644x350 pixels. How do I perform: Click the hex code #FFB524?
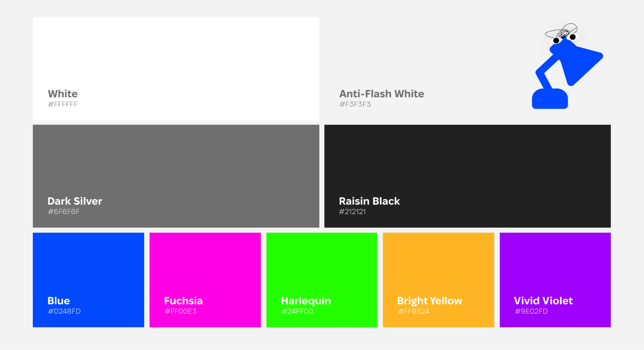414,311
